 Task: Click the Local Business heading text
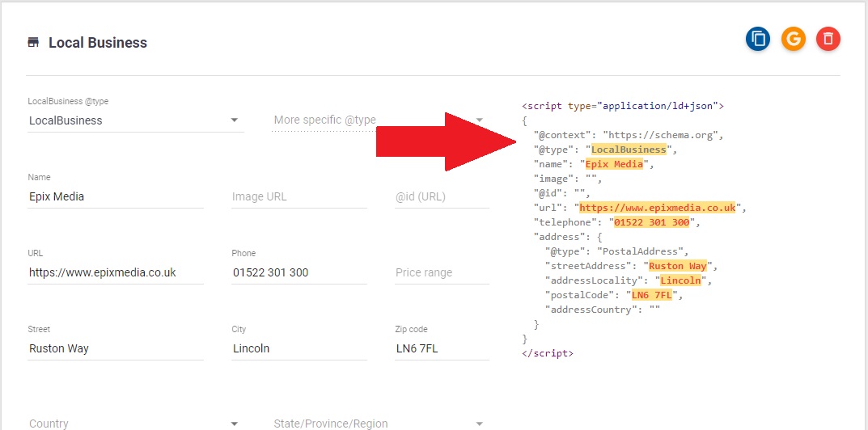(98, 43)
